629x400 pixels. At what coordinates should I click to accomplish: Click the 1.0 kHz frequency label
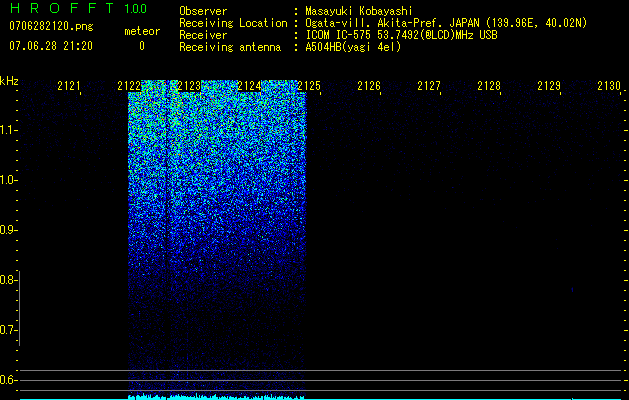pyautogui.click(x=8, y=180)
